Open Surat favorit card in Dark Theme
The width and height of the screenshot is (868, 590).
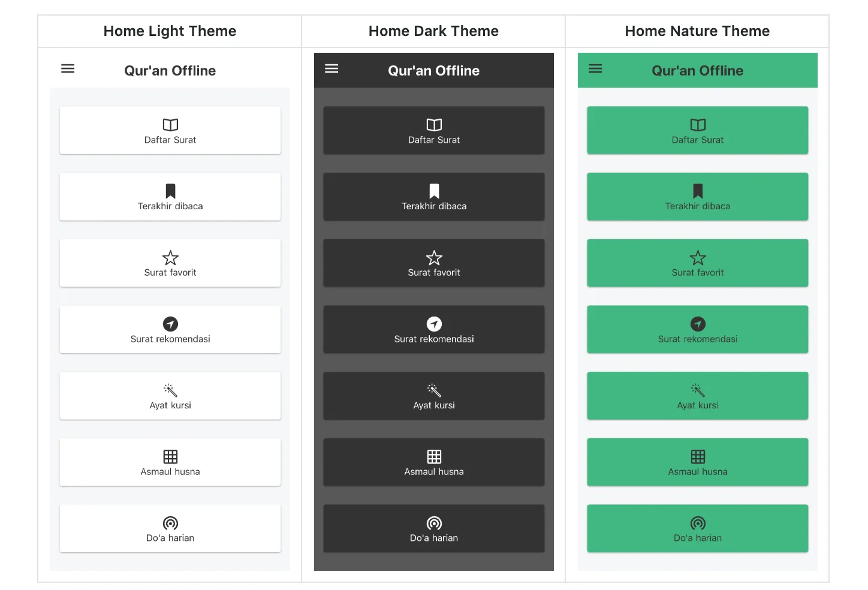pos(434,263)
